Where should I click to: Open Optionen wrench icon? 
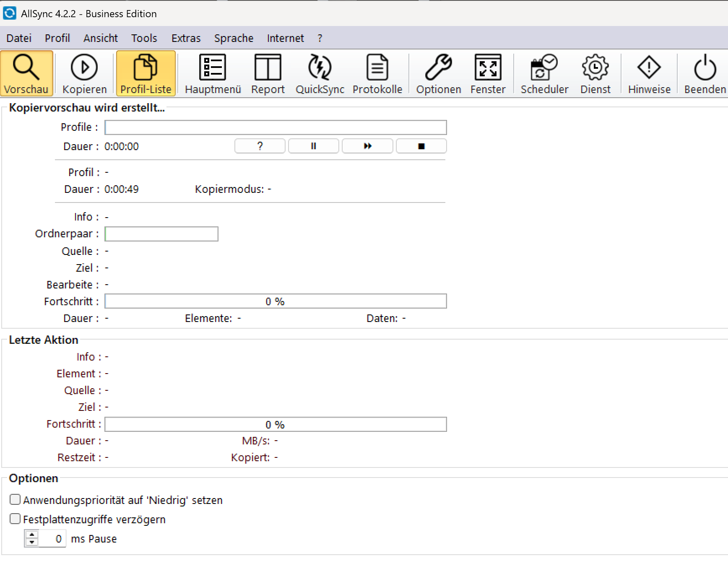tap(438, 68)
